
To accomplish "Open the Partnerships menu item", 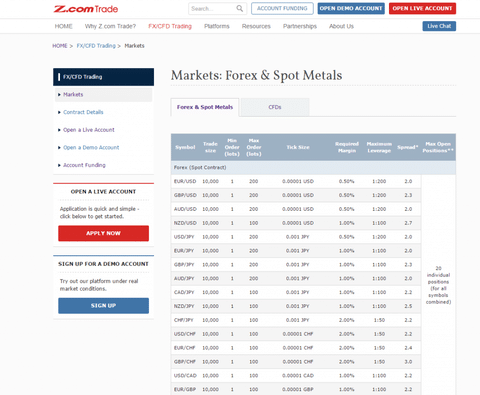I will point(300,26).
